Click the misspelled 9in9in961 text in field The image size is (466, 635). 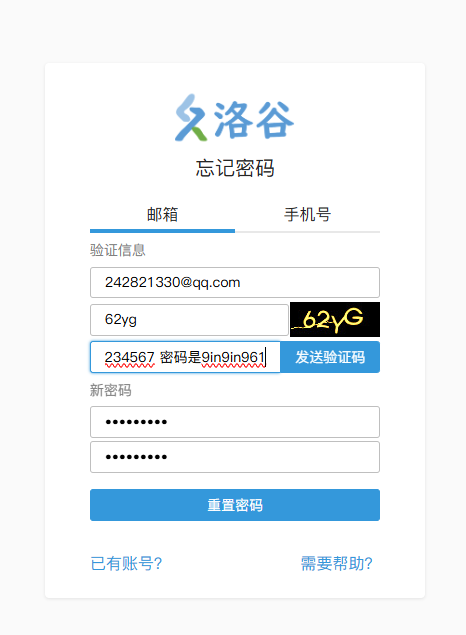pyautogui.click(x=233, y=357)
